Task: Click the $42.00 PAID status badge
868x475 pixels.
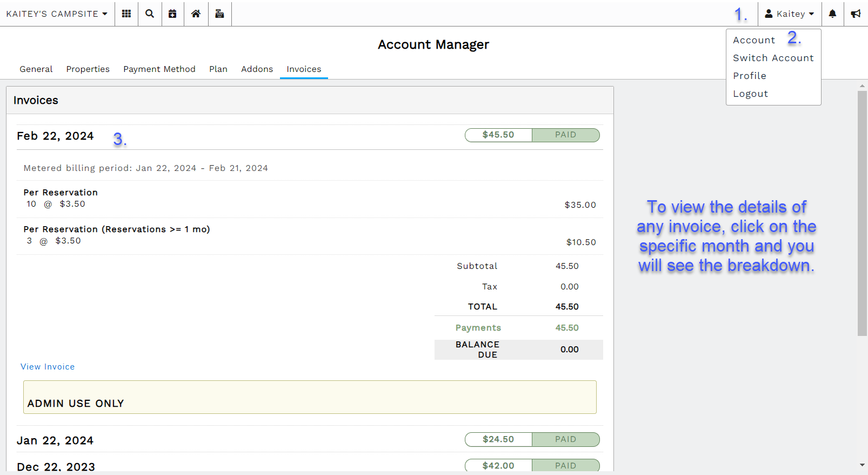Action: click(532, 465)
